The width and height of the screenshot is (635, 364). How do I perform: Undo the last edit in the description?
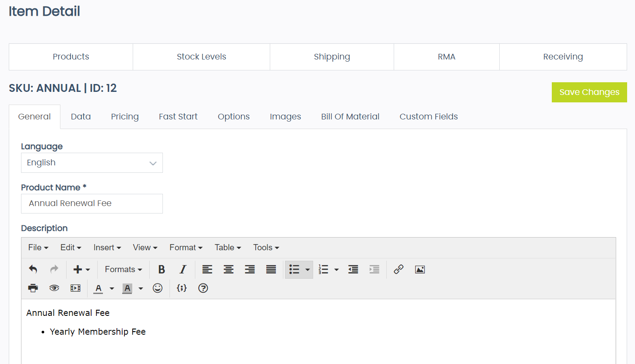(x=33, y=269)
